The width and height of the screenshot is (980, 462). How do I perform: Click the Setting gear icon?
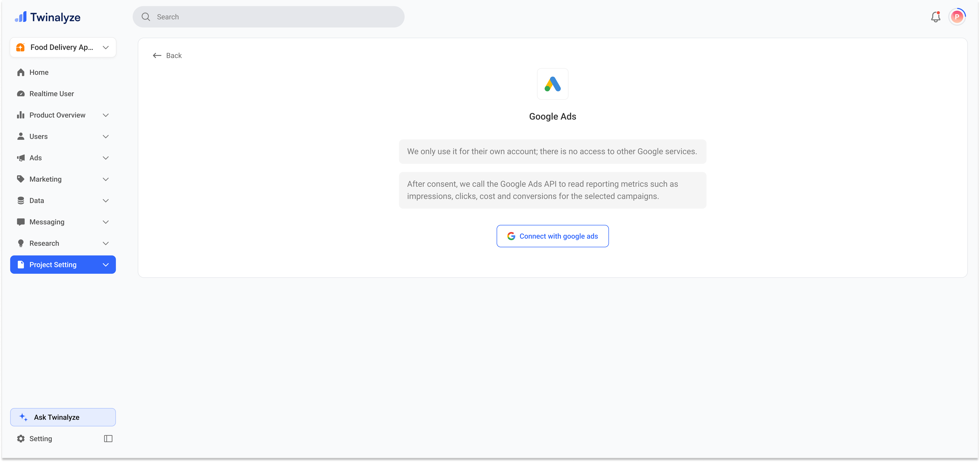(x=21, y=439)
